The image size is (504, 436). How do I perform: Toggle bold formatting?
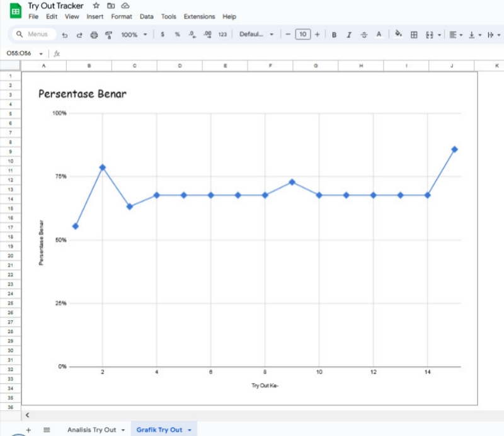(x=334, y=35)
